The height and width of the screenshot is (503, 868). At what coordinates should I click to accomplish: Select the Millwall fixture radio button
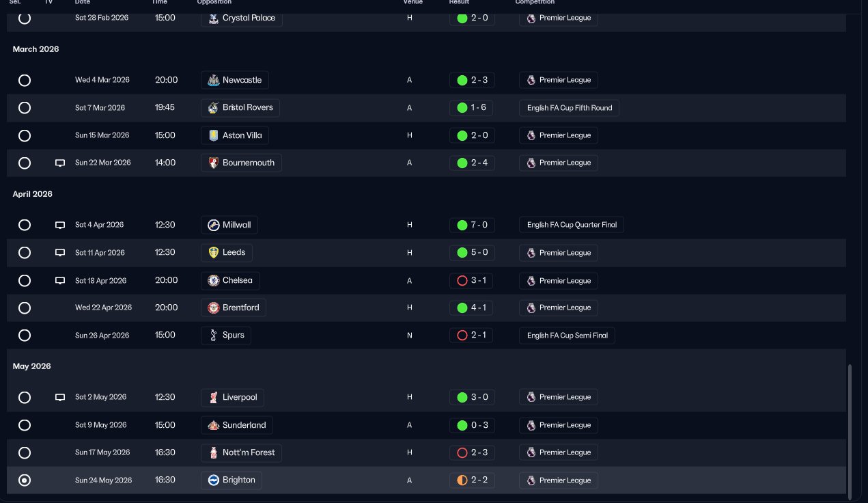tap(25, 225)
